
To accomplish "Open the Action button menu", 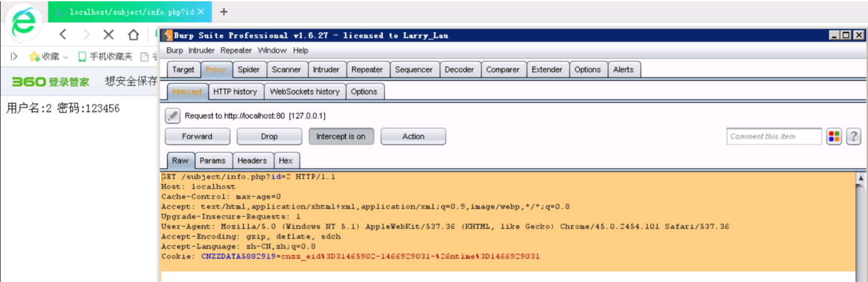I will [413, 137].
